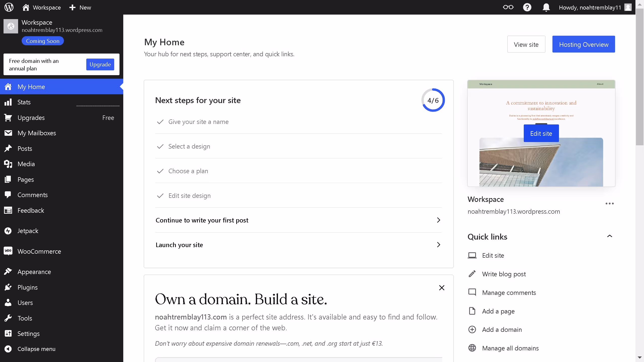The height and width of the screenshot is (362, 644).
Task: Open the Stats section
Action: [x=24, y=102]
